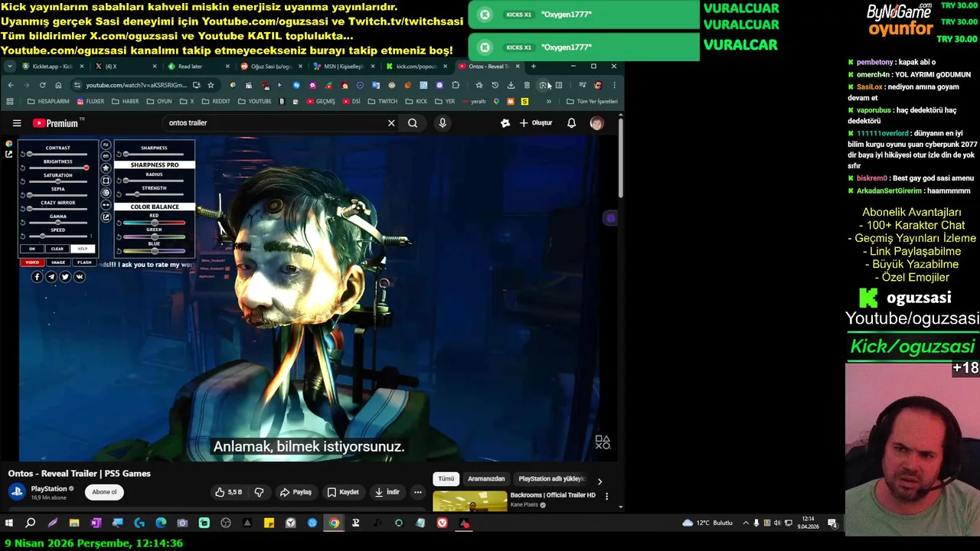This screenshot has width=980, height=551.
Task: Bookmark this page with star icon
Action: [211, 85]
